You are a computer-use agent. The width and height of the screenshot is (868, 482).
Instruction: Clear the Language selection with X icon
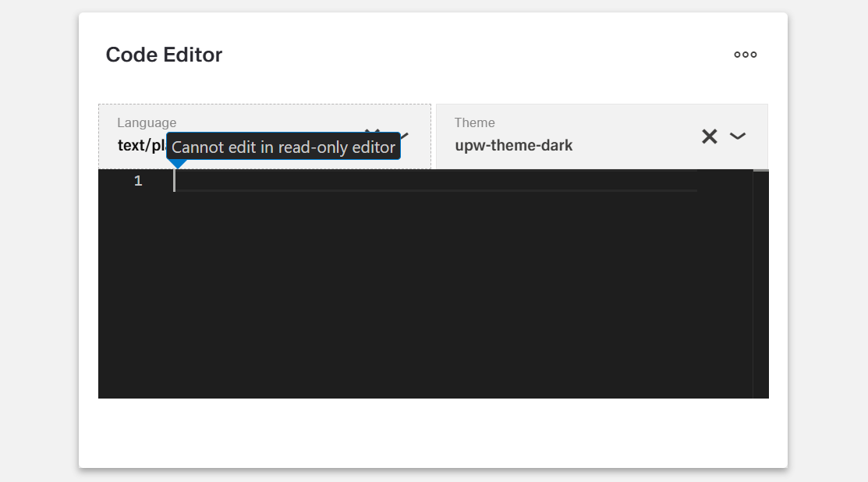tap(372, 131)
